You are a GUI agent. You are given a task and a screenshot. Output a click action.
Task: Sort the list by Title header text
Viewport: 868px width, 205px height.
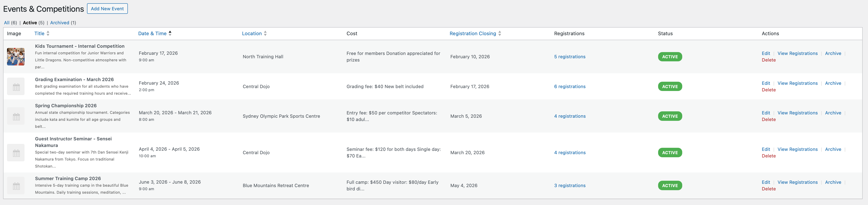[x=39, y=33]
